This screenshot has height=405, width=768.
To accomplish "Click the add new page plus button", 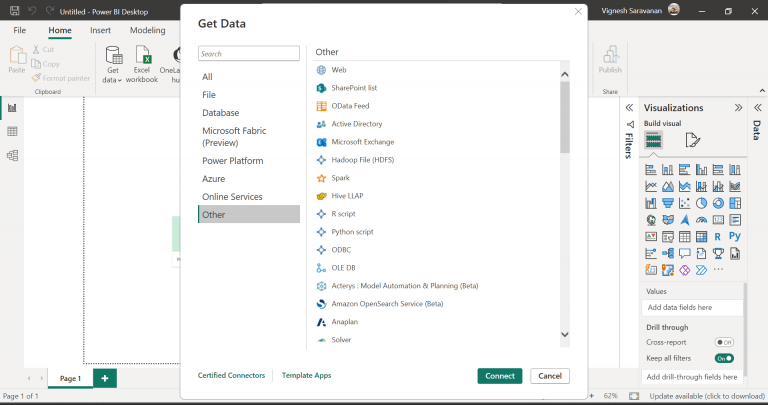I will pos(105,378).
